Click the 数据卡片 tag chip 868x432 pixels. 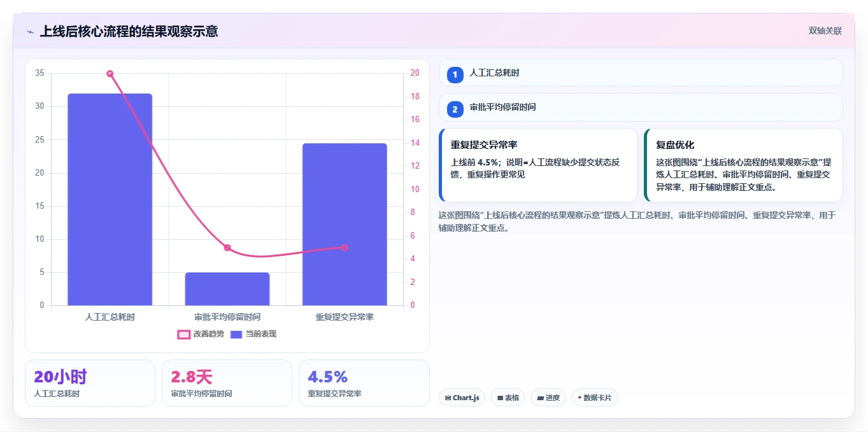click(594, 398)
